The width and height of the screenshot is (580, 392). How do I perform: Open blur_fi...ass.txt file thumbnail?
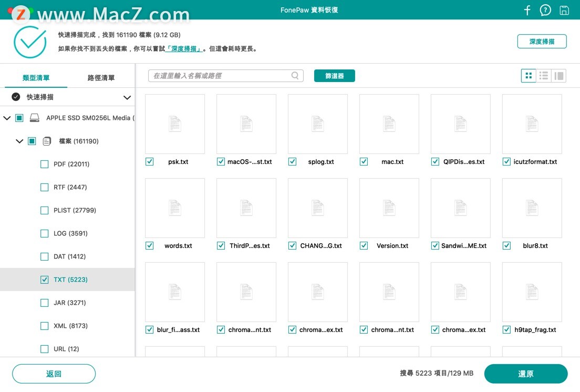tap(175, 292)
